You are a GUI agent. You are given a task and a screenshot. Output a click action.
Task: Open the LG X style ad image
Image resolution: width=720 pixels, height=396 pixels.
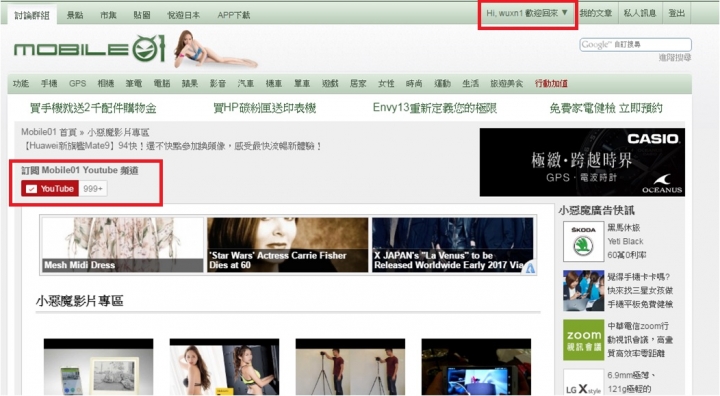click(x=583, y=382)
